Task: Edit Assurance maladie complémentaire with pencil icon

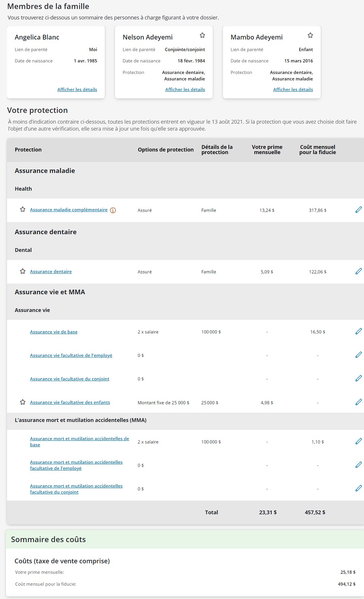Action: pyautogui.click(x=359, y=210)
